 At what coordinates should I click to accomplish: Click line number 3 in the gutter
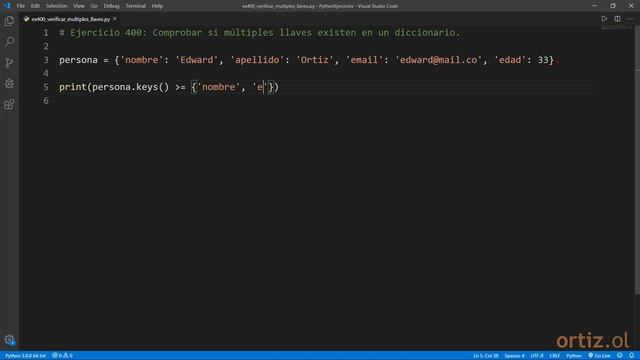(46, 60)
